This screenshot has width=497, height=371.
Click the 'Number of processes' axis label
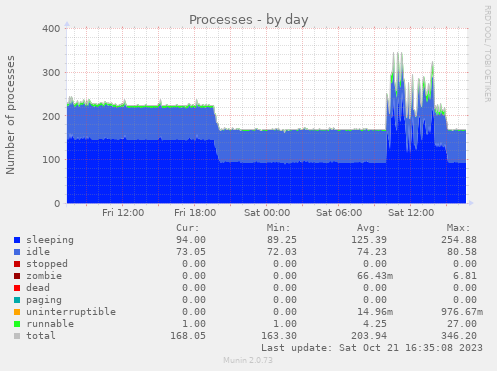pyautogui.click(x=10, y=115)
